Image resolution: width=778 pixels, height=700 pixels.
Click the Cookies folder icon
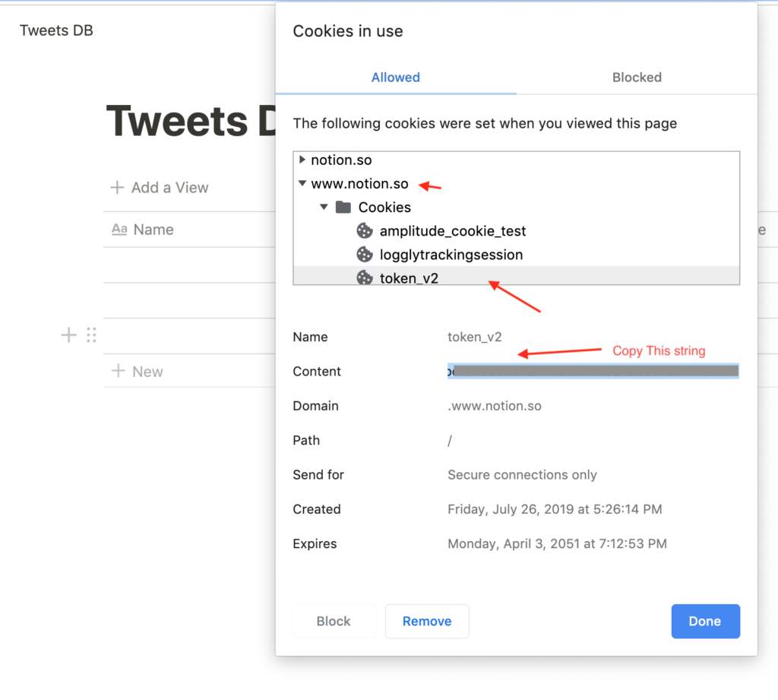coord(343,207)
